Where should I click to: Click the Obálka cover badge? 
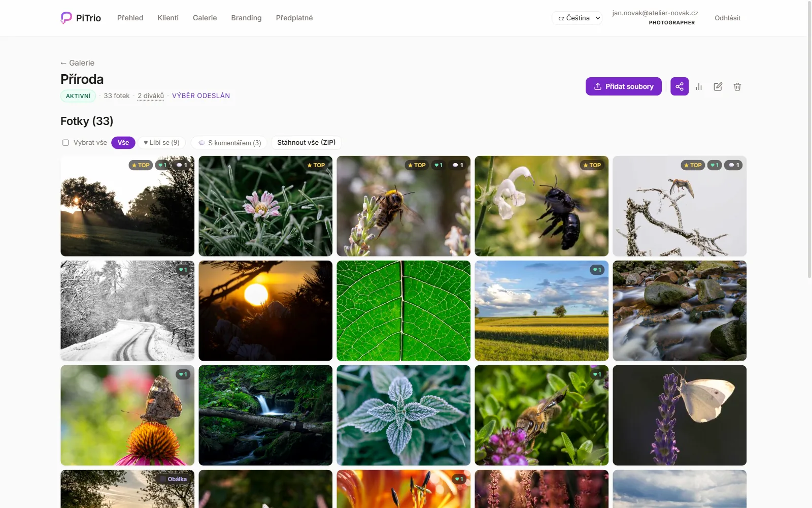174,479
